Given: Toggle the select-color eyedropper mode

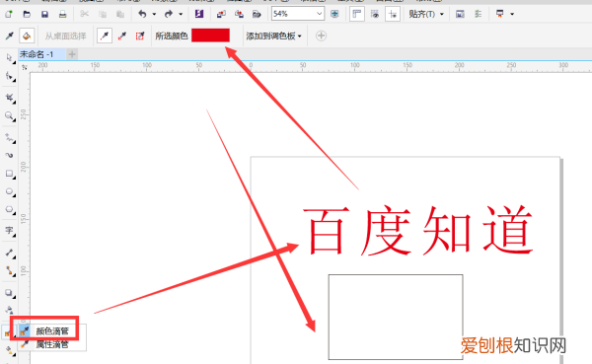Looking at the screenshot, I should (10, 36).
